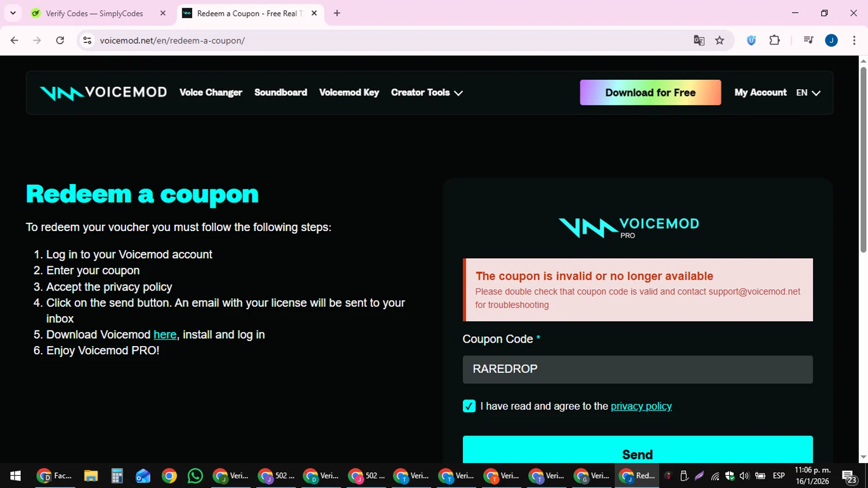
Task: Click the 'Coupon Code' field label
Action: (498, 339)
